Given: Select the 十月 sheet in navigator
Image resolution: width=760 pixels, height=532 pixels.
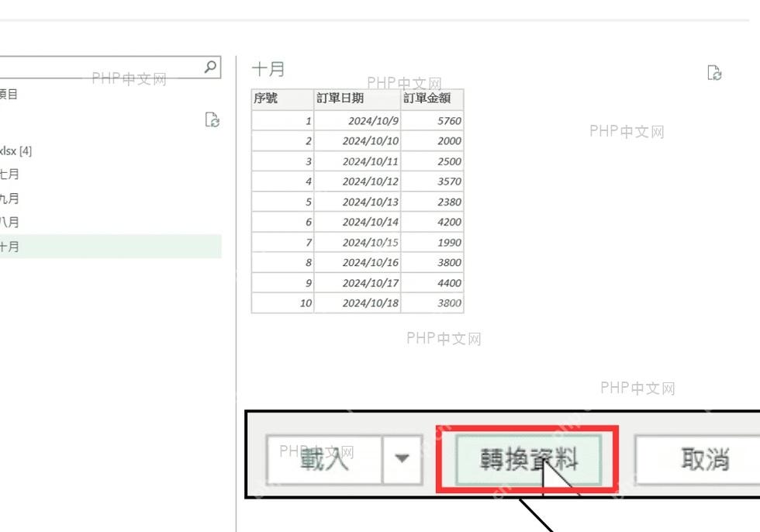Looking at the screenshot, I should click(110, 246).
